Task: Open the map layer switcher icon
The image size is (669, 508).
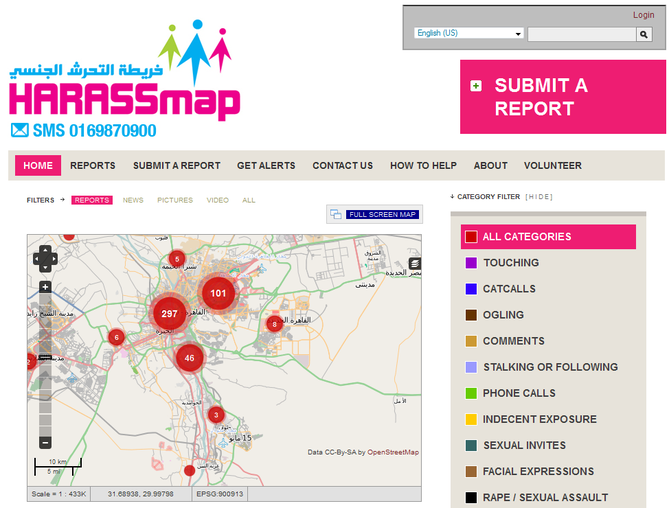Action: (415, 263)
